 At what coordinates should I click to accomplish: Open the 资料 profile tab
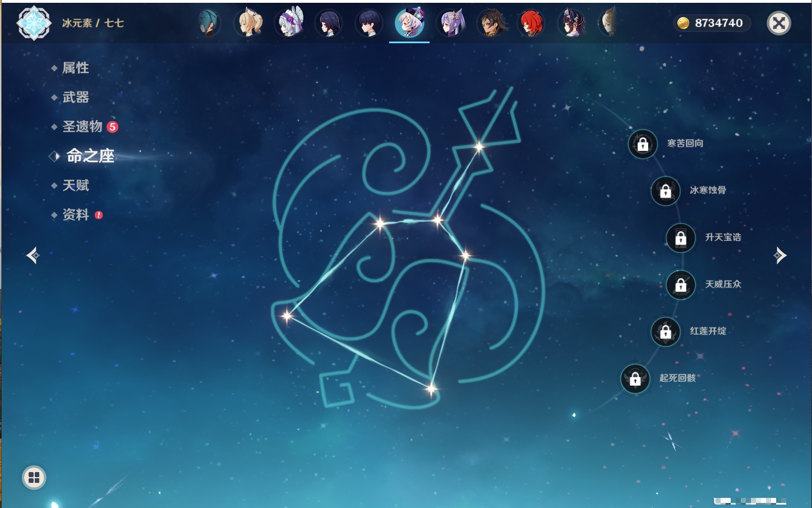tap(76, 214)
